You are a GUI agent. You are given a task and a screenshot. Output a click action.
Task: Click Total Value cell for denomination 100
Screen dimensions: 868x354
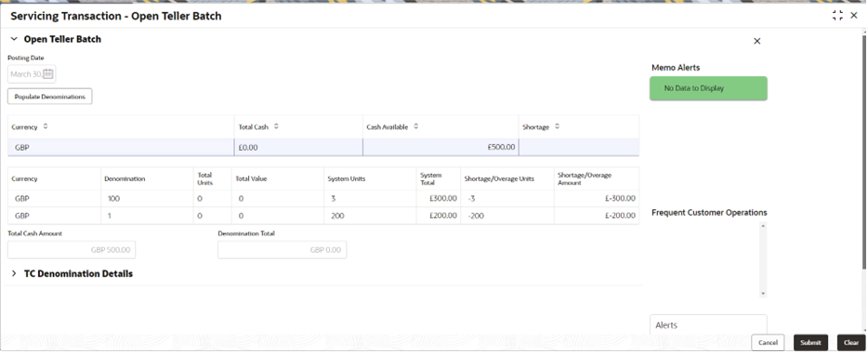pos(278,199)
